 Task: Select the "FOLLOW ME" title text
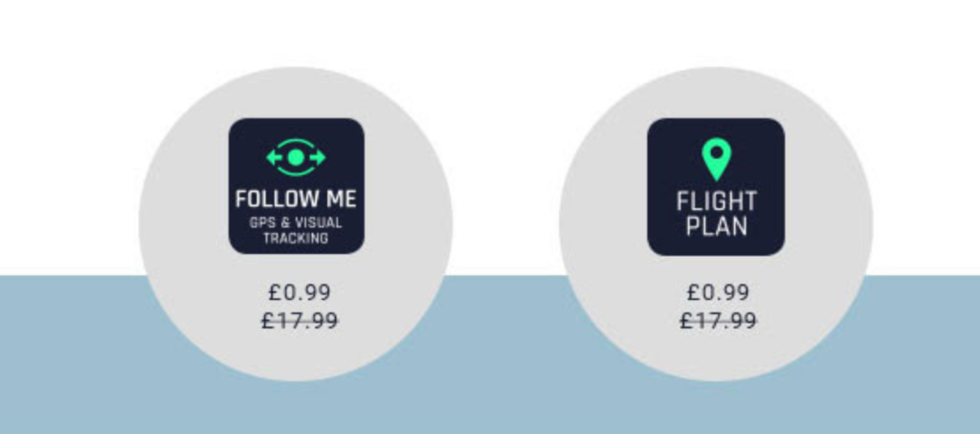(x=296, y=199)
